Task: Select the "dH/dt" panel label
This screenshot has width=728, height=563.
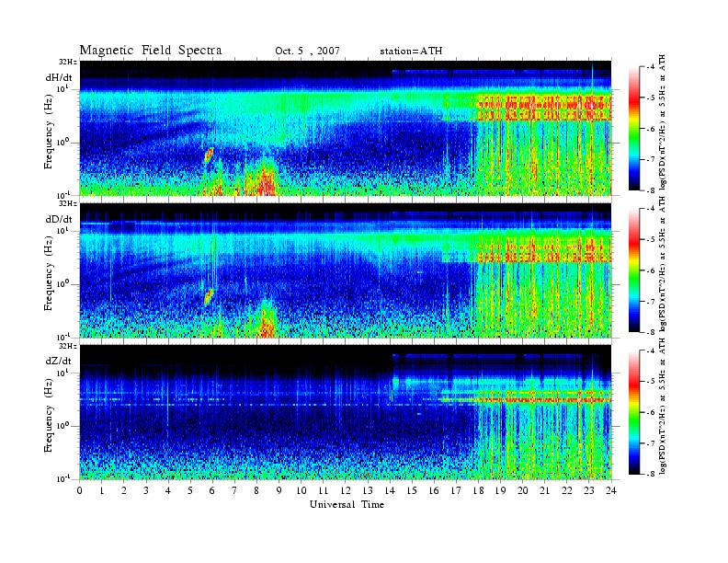Action: point(59,78)
